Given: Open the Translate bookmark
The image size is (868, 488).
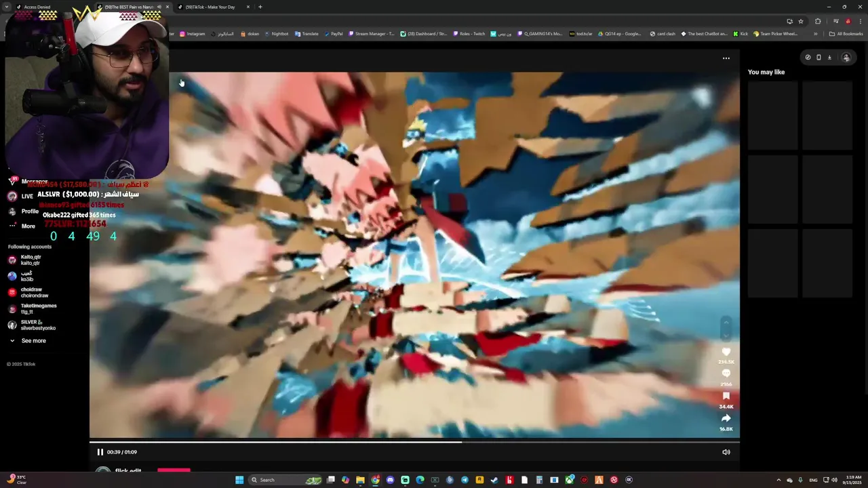Looking at the screenshot, I should point(307,34).
